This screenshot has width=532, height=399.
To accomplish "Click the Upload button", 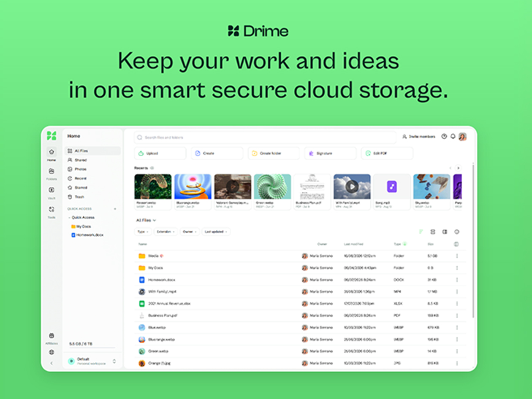I will point(160,154).
